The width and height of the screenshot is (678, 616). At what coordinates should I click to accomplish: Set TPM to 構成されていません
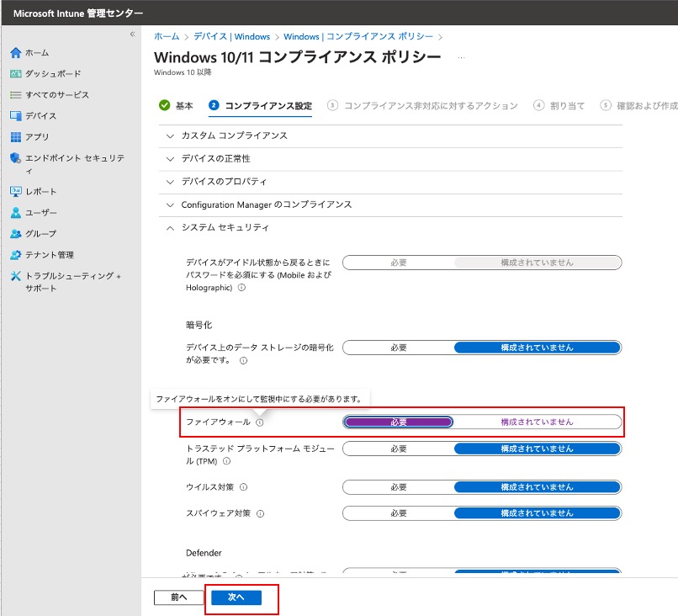point(537,449)
